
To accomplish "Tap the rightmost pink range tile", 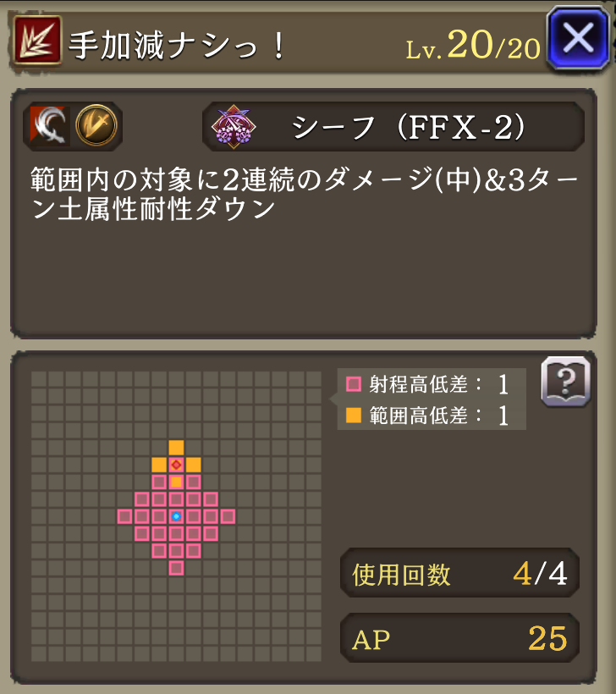I will coord(228,516).
